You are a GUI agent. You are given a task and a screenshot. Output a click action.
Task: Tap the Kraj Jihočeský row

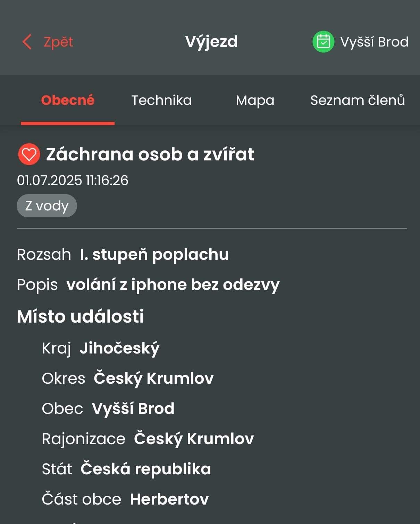click(101, 348)
